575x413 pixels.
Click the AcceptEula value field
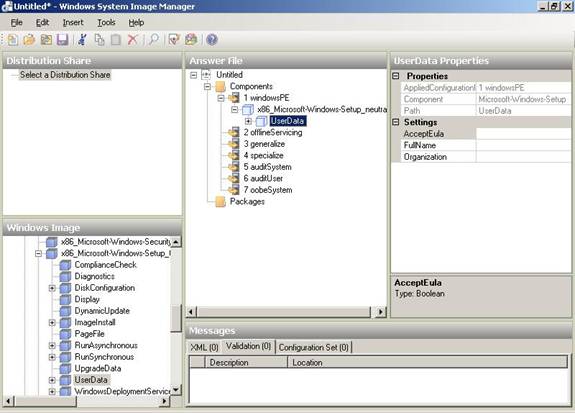click(x=523, y=134)
